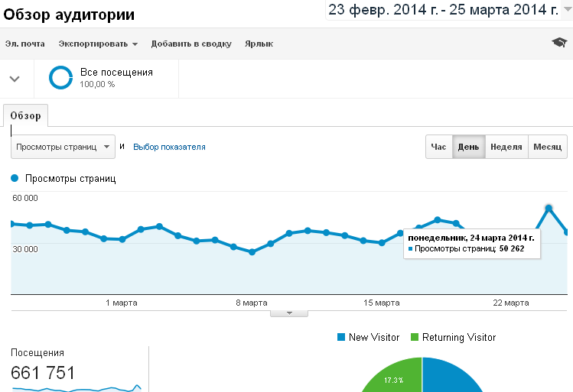Image resolution: width=573 pixels, height=392 pixels.
Task: Click the 1 марта axis label
Action: (122, 303)
